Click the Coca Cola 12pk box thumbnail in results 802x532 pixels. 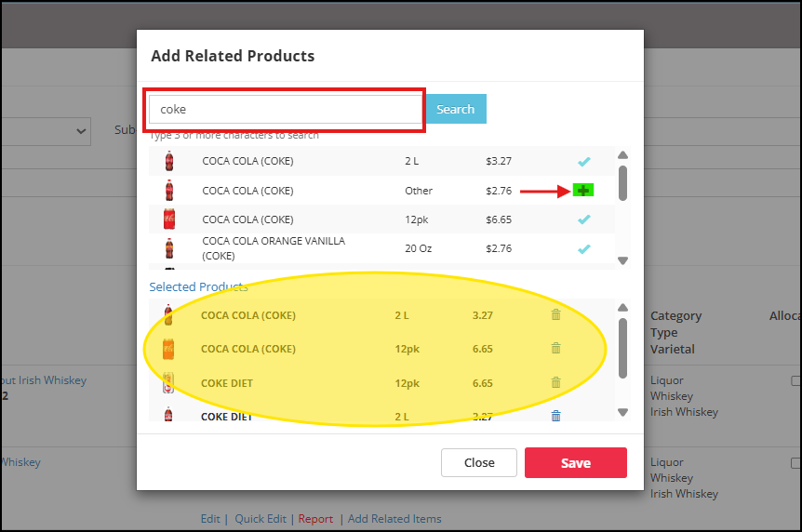(169, 219)
